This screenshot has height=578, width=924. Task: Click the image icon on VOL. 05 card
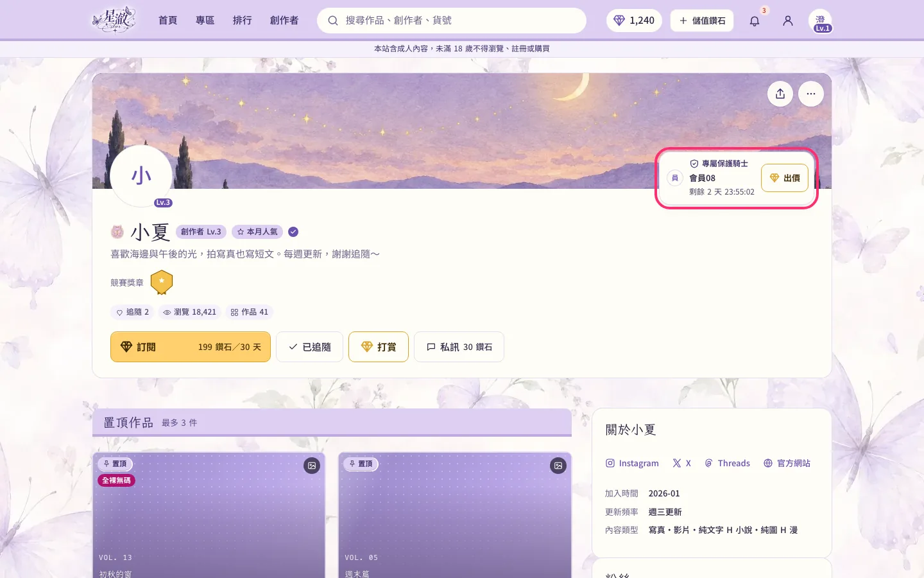(x=558, y=466)
